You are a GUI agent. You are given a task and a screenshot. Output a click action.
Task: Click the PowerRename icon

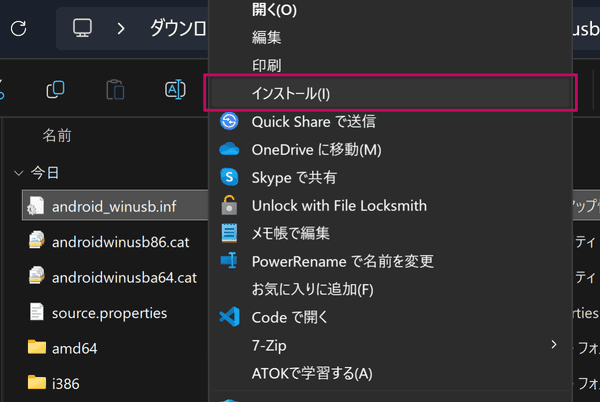(x=229, y=260)
